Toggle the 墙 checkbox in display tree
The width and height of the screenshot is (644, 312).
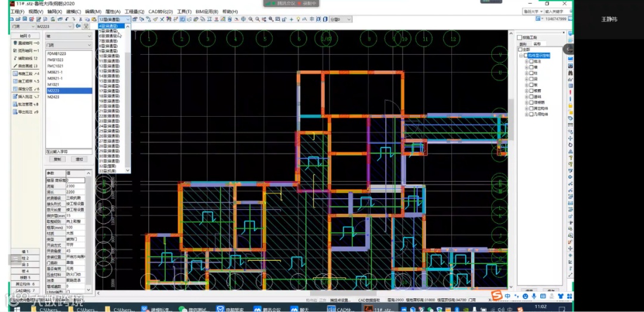tap(531, 67)
